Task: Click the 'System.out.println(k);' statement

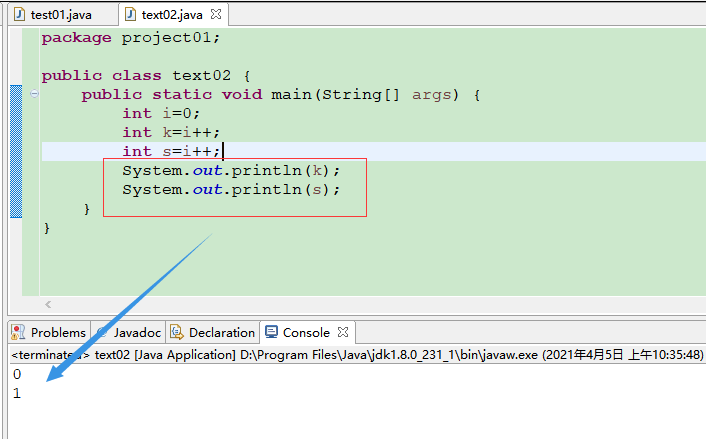Action: 231,171
